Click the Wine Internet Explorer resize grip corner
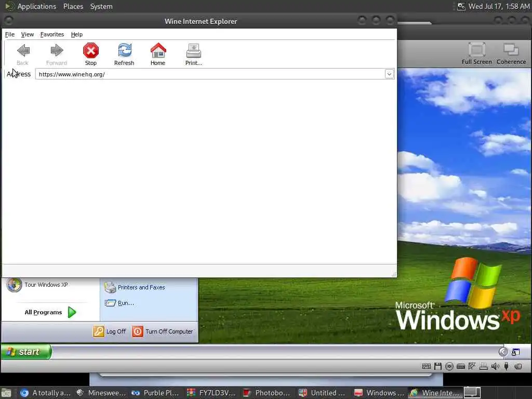 pos(394,274)
